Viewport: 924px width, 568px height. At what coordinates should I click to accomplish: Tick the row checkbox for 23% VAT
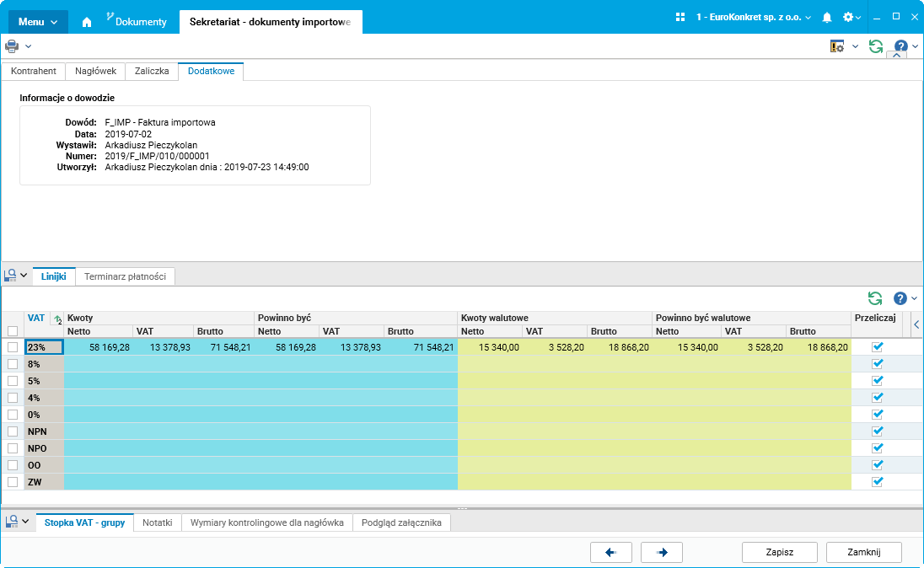(x=13, y=347)
